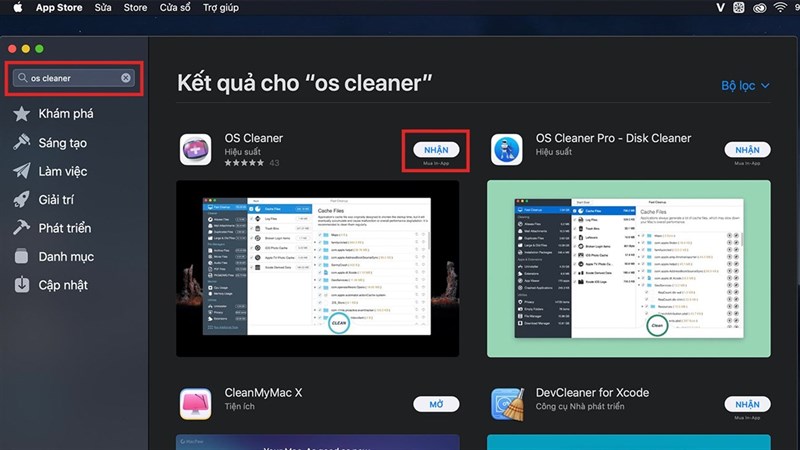Open the Wi-Fi status menu
This screenshot has width=800, height=450.
pos(780,7)
